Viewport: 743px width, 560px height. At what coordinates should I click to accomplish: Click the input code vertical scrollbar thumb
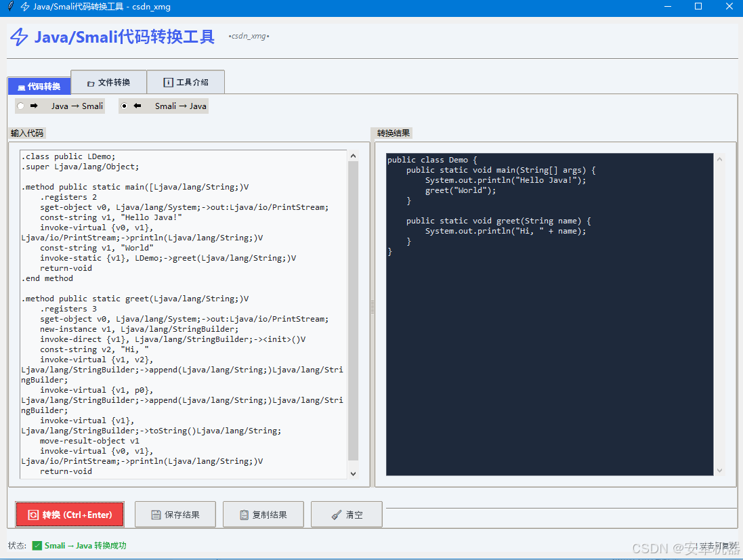(x=353, y=311)
